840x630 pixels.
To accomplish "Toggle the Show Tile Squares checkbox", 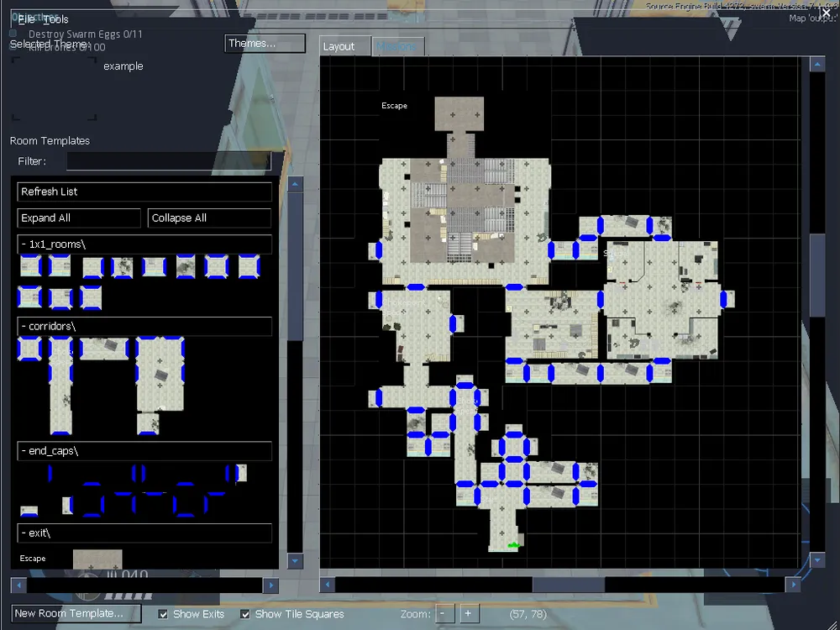I will click(245, 614).
